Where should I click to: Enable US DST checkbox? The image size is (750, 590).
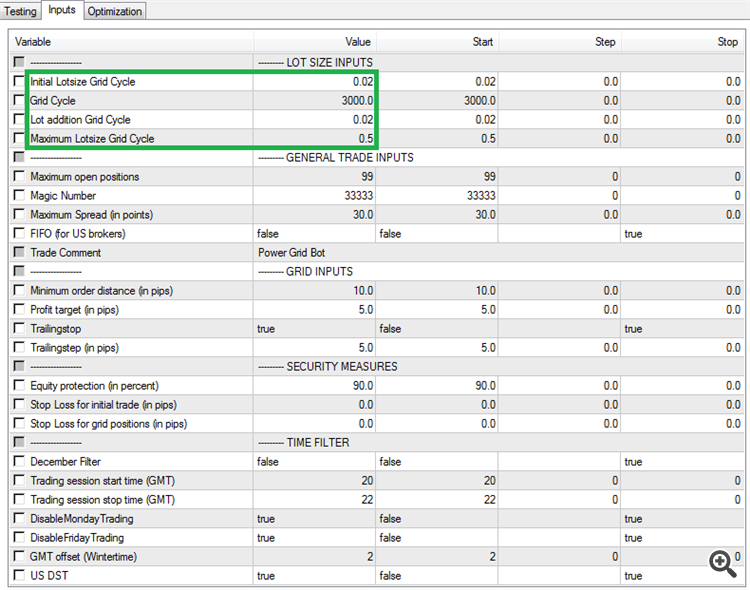19,575
